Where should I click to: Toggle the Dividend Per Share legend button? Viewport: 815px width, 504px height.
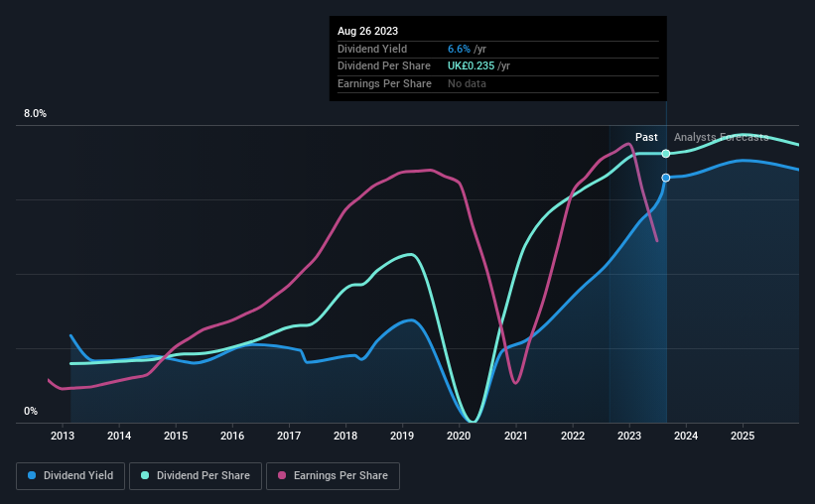(x=196, y=476)
